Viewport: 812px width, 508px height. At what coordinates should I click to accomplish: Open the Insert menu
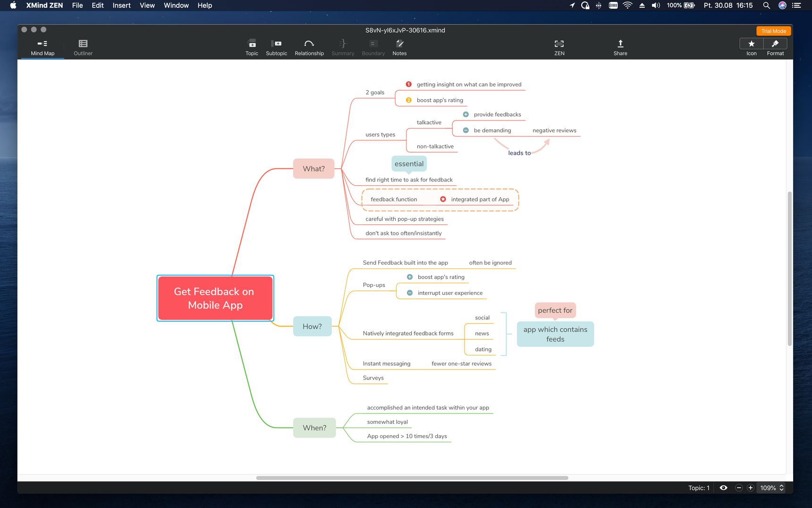pos(121,5)
